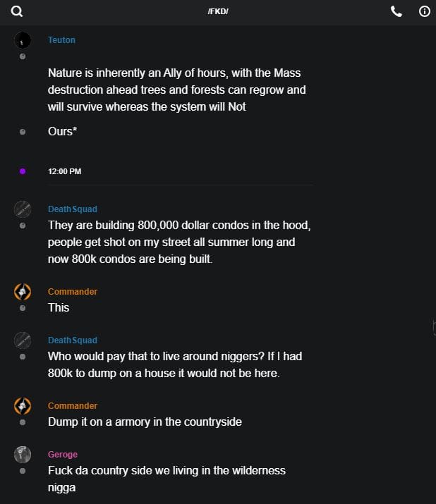Click the 12:00 PM timestamp label
This screenshot has width=436, height=504.
pyautogui.click(x=65, y=171)
